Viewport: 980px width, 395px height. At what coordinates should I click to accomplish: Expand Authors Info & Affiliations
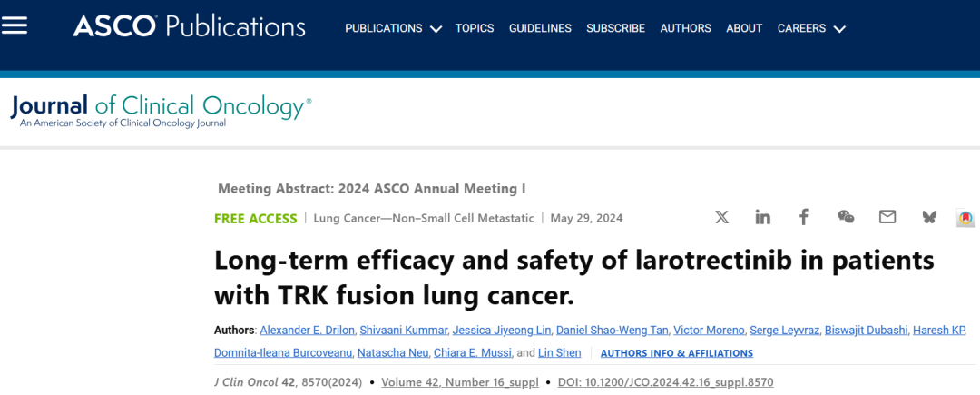(677, 353)
